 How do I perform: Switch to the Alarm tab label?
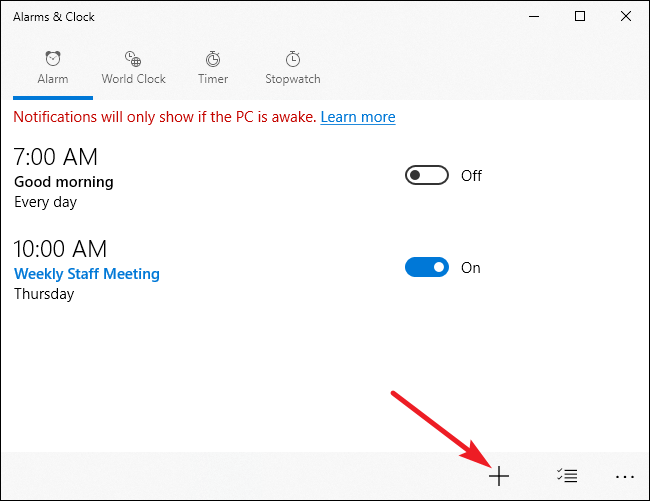53,79
